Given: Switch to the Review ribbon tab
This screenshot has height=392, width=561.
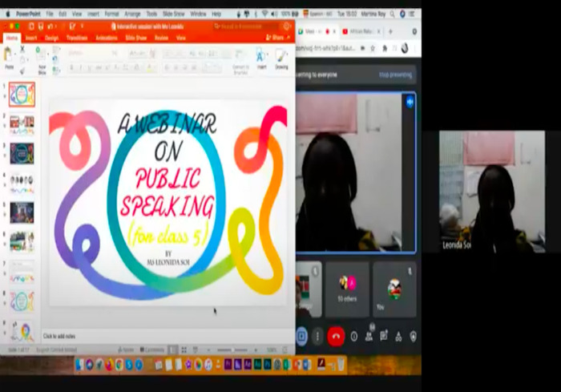Looking at the screenshot, I should click(x=162, y=38).
